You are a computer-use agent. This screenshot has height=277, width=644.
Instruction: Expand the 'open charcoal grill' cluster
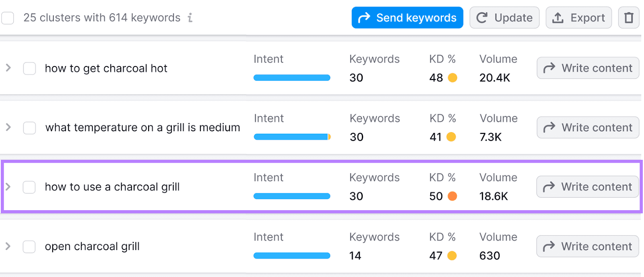pyautogui.click(x=8, y=246)
